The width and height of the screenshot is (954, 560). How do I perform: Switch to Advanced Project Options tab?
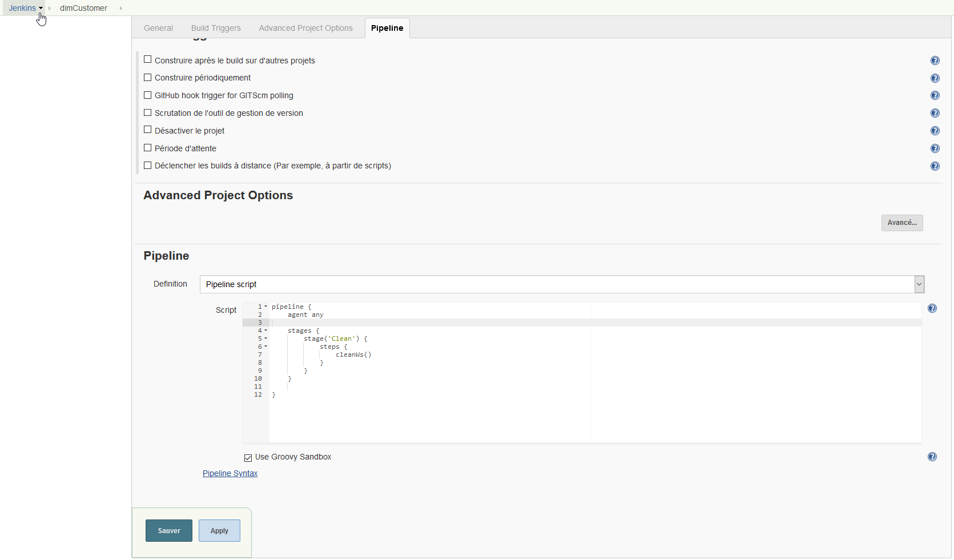pos(305,28)
